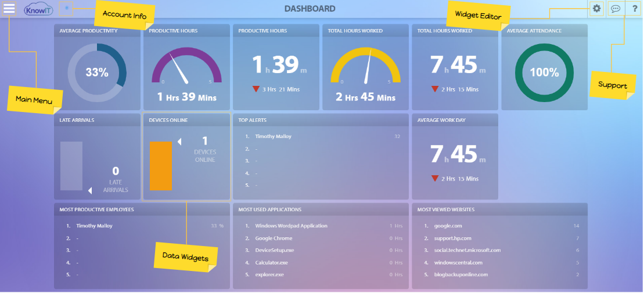Click the 1 Devices Online count
The height and width of the screenshot is (293, 644).
(x=205, y=141)
